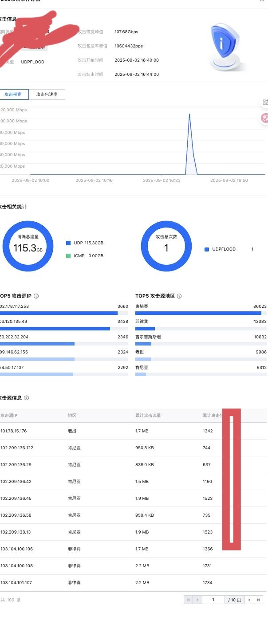Go to next page arrow
The height and width of the screenshot is (644, 268).
249,600
